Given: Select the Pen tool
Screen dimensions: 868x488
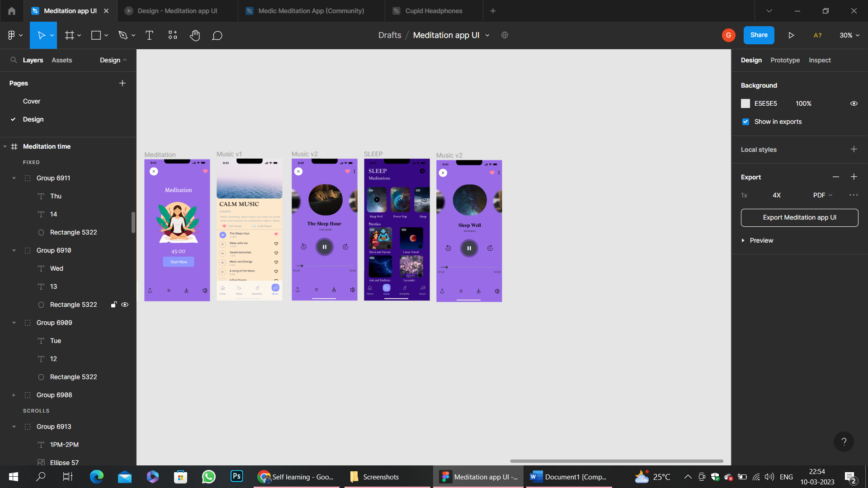Looking at the screenshot, I should (123, 35).
